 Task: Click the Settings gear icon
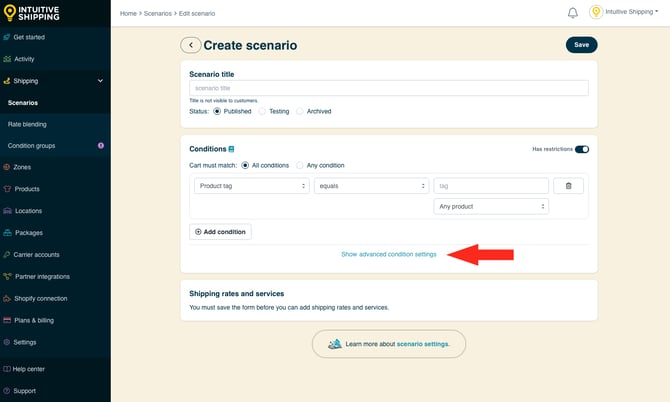tap(6, 342)
